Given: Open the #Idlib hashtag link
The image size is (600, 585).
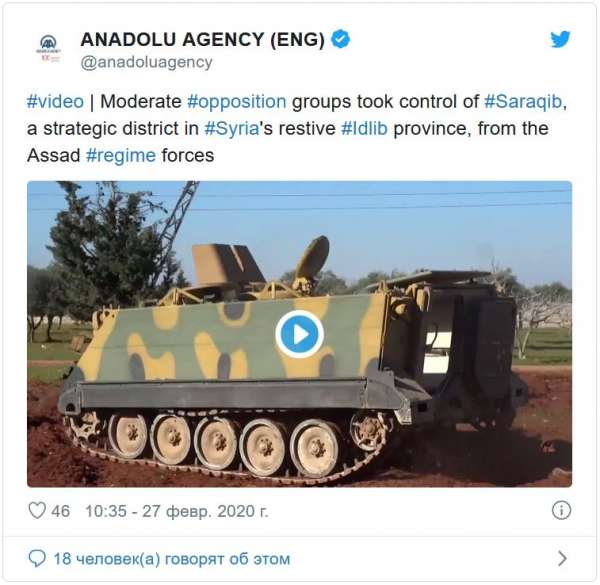Looking at the screenshot, I should 364,129.
